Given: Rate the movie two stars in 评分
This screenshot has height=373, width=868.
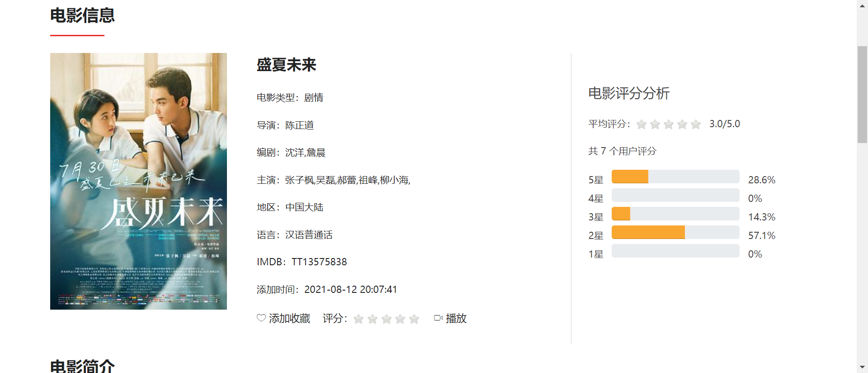Looking at the screenshot, I should click(373, 319).
